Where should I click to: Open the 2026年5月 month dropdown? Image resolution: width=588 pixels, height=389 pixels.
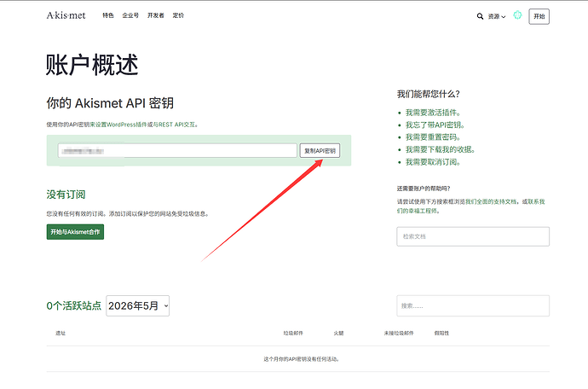coord(137,305)
